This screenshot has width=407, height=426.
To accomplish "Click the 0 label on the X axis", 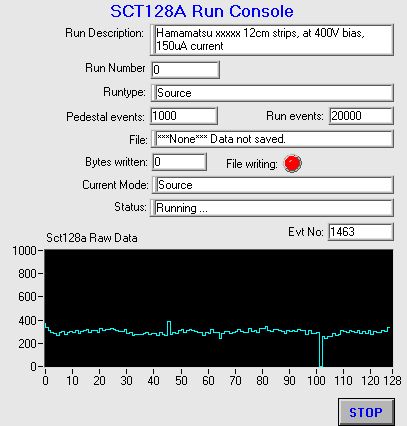I will 45,381.
